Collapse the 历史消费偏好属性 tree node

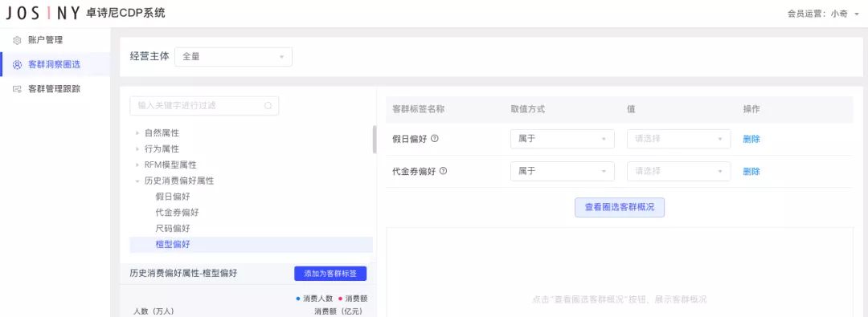click(137, 181)
